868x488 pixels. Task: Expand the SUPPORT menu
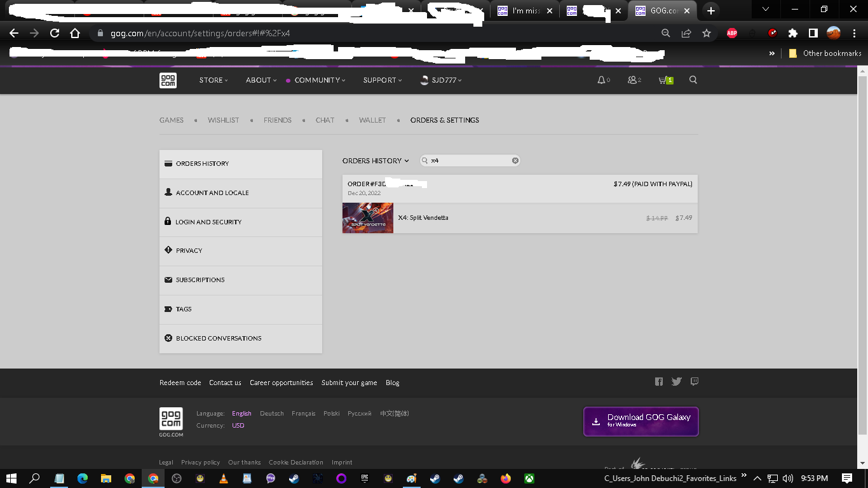click(383, 80)
